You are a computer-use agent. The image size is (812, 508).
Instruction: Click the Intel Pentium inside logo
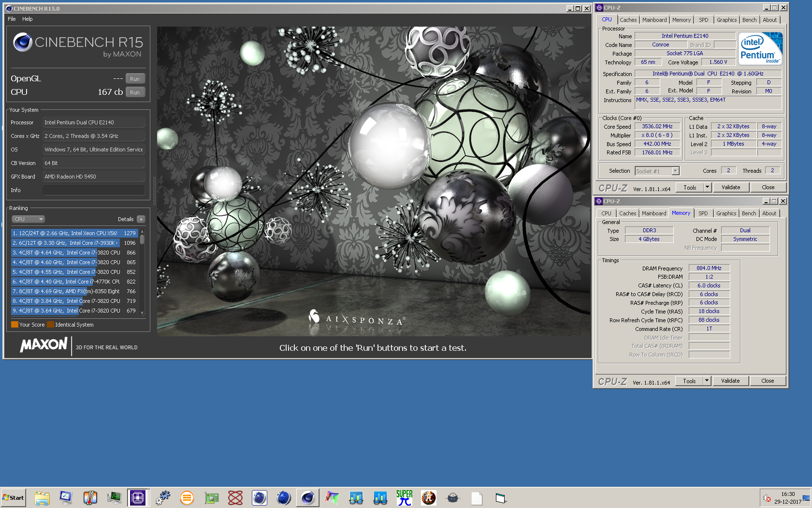(761, 48)
